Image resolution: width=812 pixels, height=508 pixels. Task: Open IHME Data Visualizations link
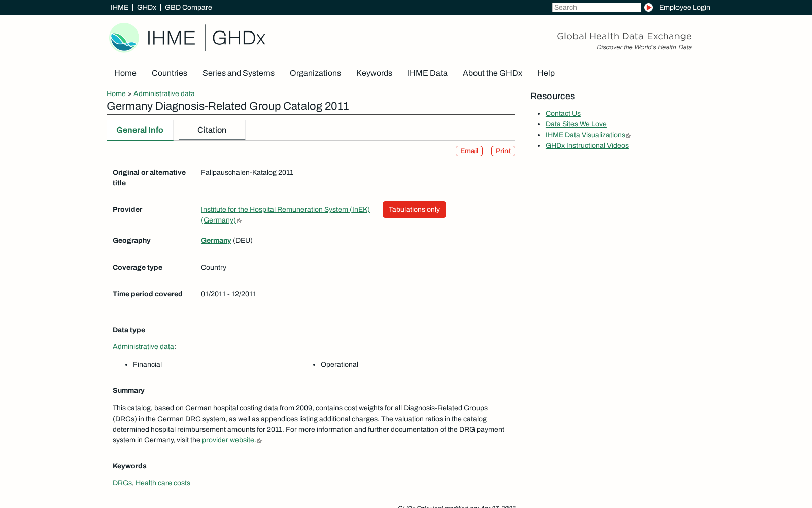click(x=585, y=135)
